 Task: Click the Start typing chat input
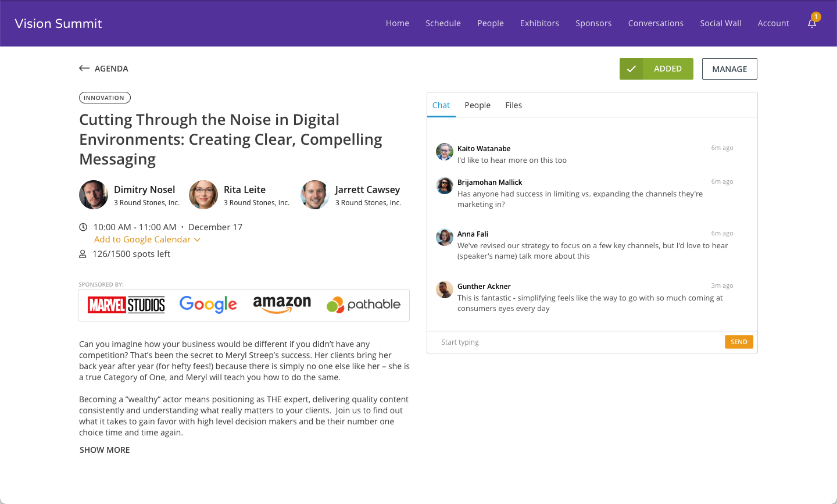(x=575, y=342)
